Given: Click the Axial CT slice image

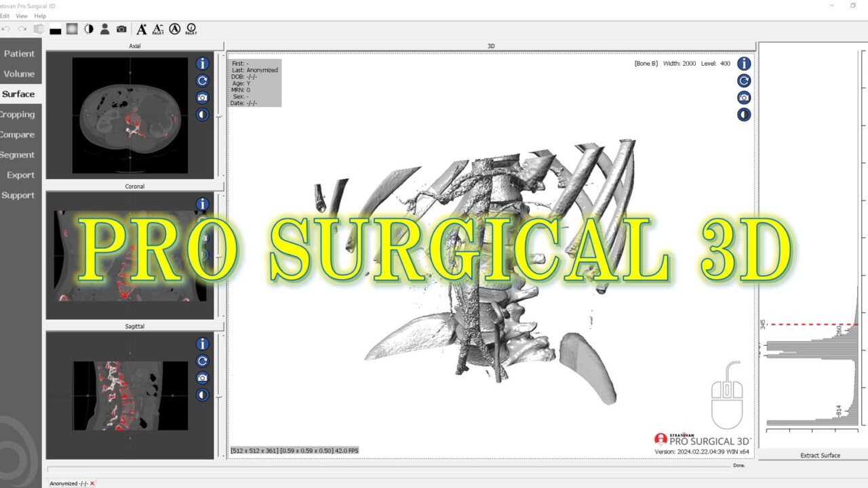Looking at the screenshot, I should 130,115.
